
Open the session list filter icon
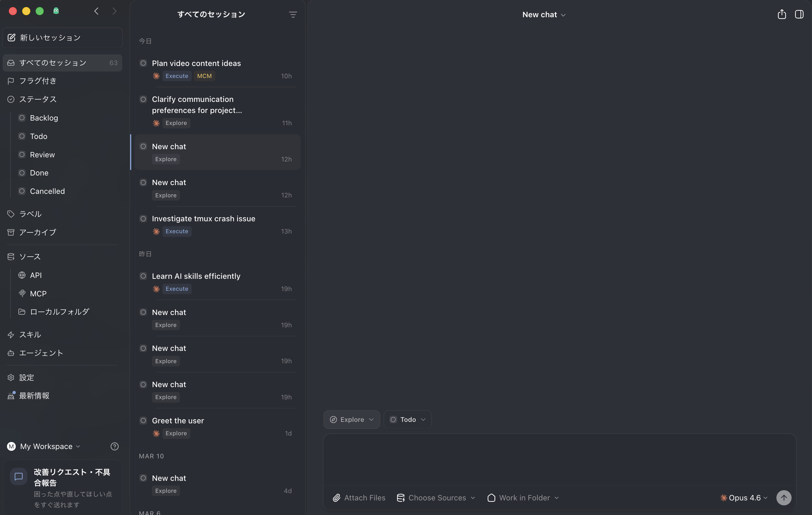click(x=293, y=15)
